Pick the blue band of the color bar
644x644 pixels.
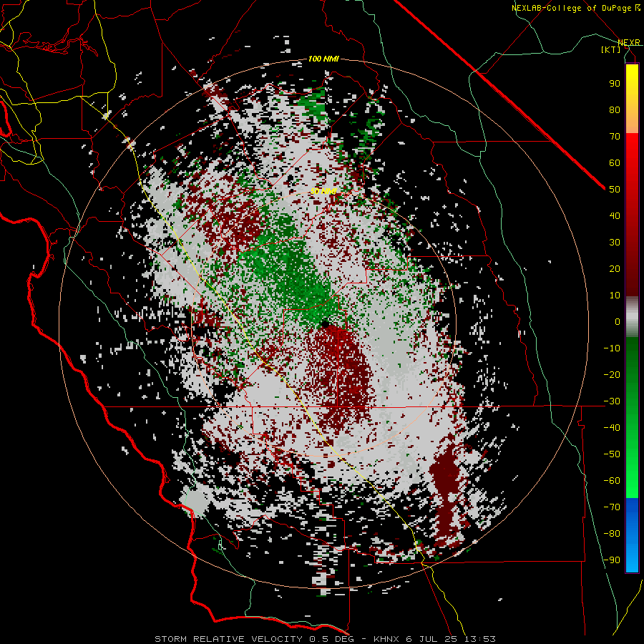[632, 535]
